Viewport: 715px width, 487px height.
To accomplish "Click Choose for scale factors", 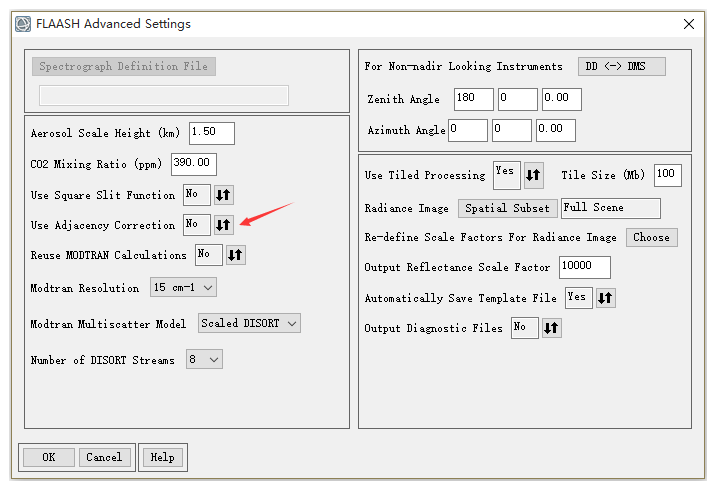I will coord(652,238).
